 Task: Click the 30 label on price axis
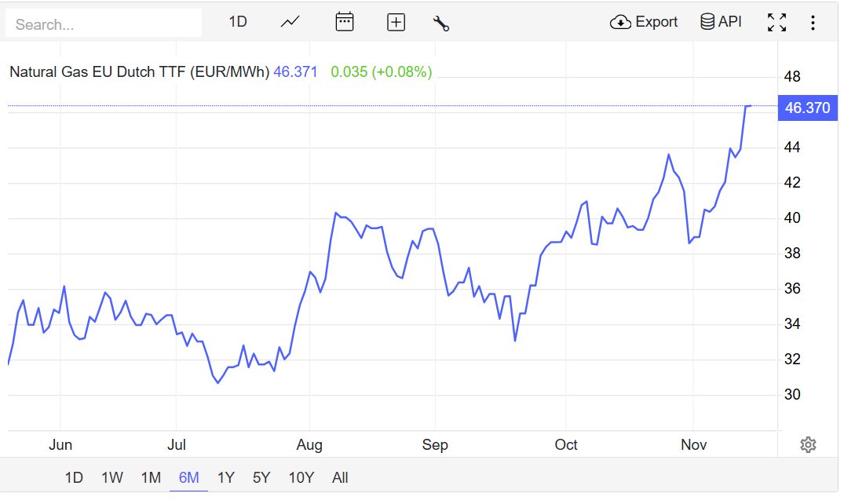(791, 394)
